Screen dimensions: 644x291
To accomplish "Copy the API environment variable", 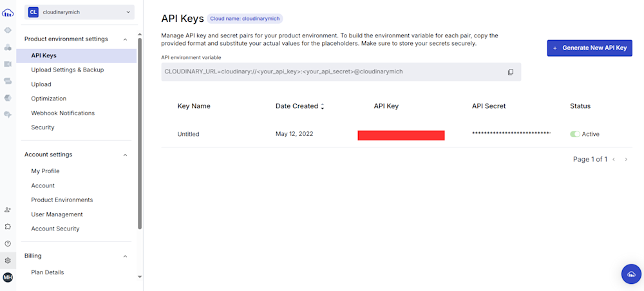I will click(x=511, y=72).
